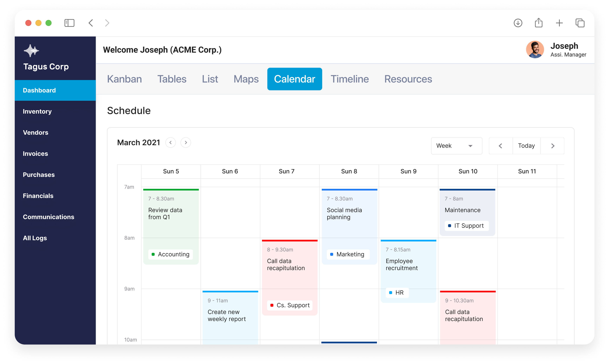The height and width of the screenshot is (364, 609).
Task: Open the Social media planning event
Action: (x=349, y=213)
